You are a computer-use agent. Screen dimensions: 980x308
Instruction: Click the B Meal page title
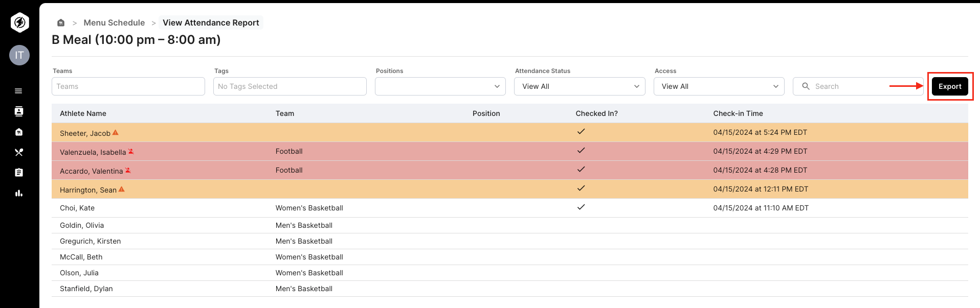coord(136,40)
